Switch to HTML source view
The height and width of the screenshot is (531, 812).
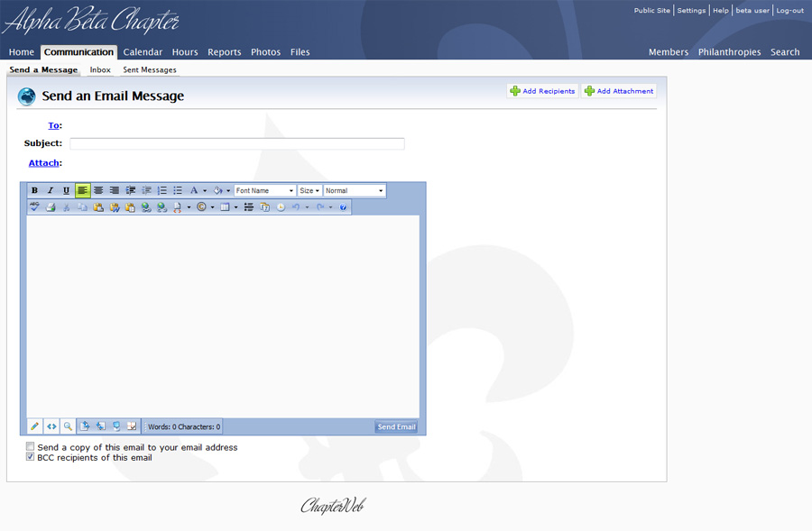[x=51, y=426]
